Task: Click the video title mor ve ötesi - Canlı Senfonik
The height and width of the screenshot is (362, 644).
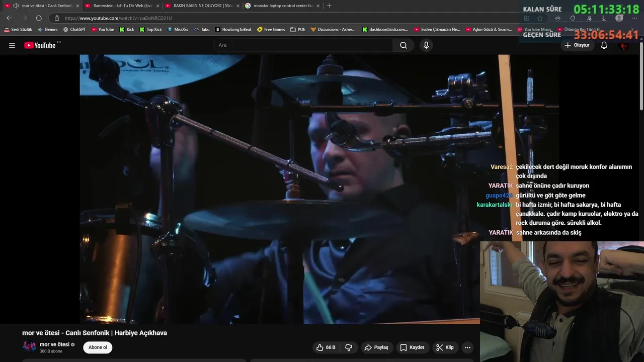Action: click(x=95, y=333)
